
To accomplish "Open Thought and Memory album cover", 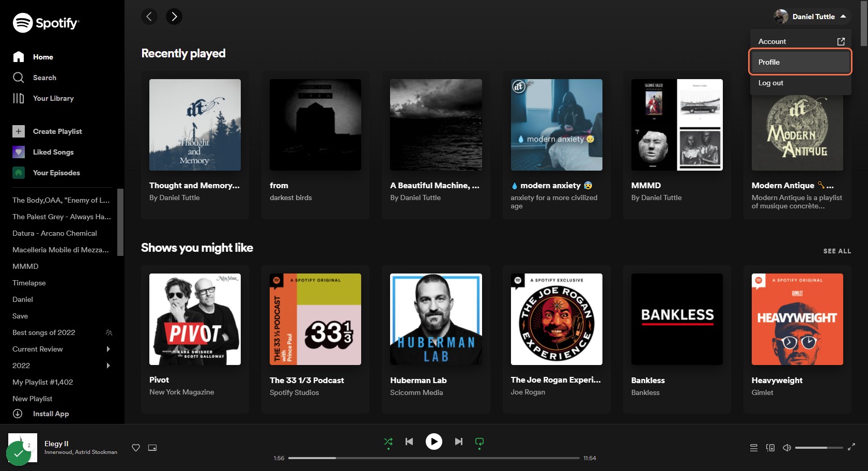I will [195, 125].
